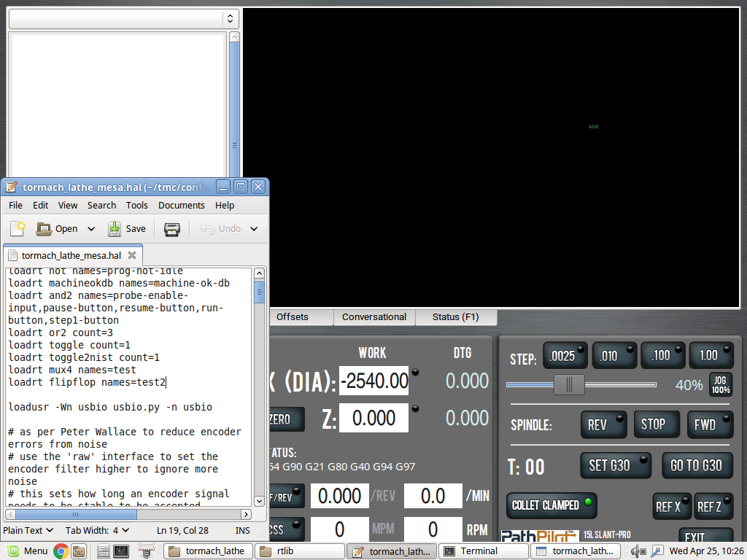The height and width of the screenshot is (560, 747).
Task: Close the tormach_lathe_mesa.hal document tab
Action: click(132, 255)
